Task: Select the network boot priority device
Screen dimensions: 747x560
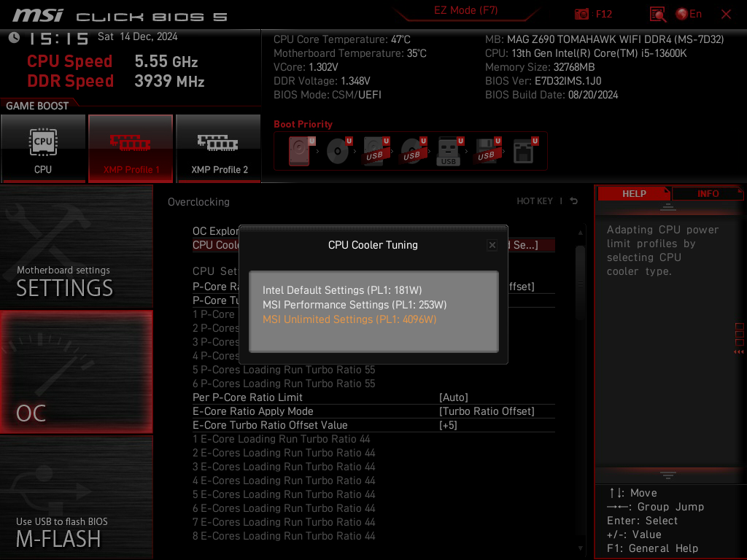Action: (x=525, y=151)
